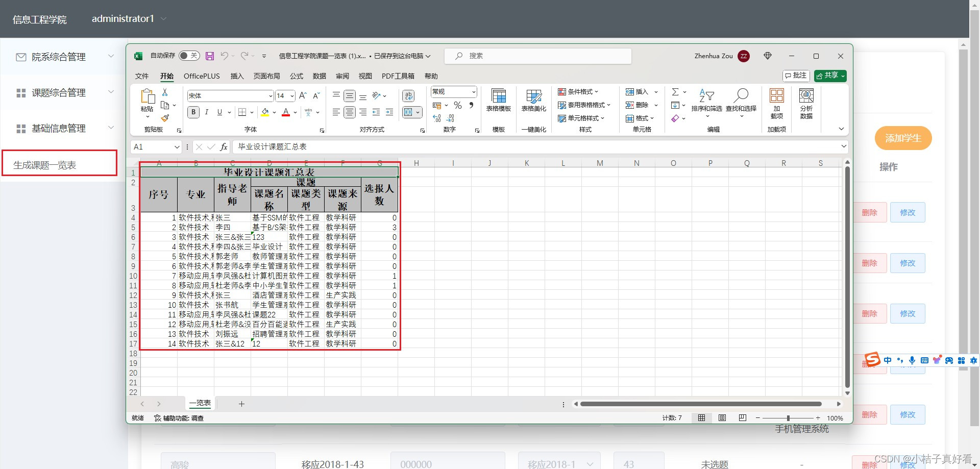
Task: Open Conditional Formatting (条件格式) dropdown
Action: [x=578, y=92]
